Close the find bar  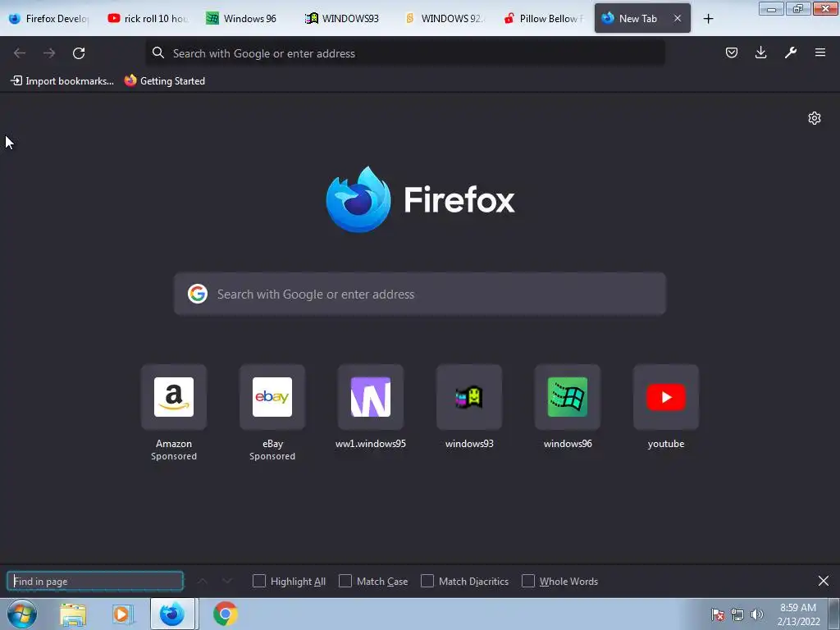pos(824,582)
